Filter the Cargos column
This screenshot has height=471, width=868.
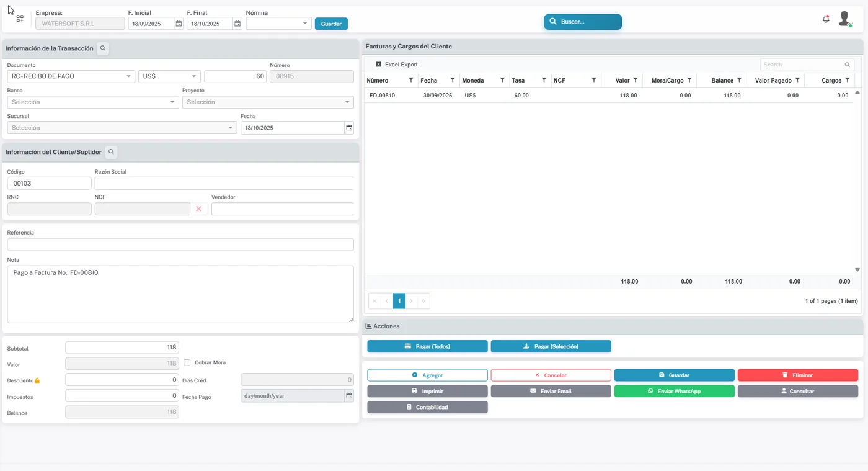848,81
